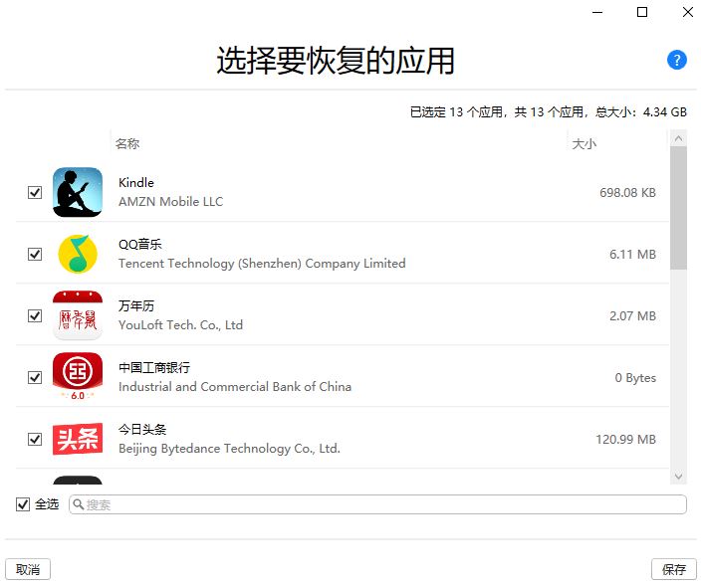Click the 2.07 MB size value
Viewport: 701px width, 588px height.
(632, 316)
